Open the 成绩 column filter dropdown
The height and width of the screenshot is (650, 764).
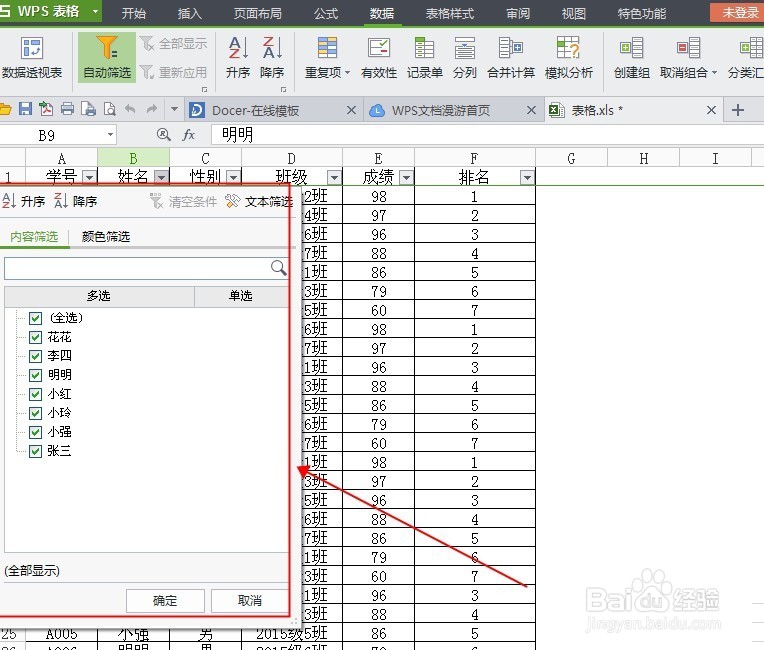[x=406, y=177]
